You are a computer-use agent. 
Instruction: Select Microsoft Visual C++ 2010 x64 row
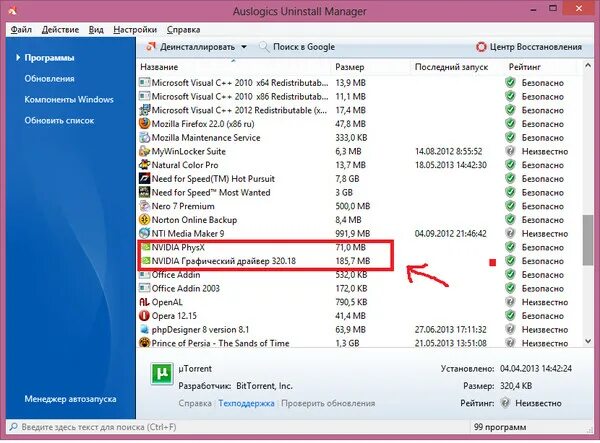[x=358, y=83]
